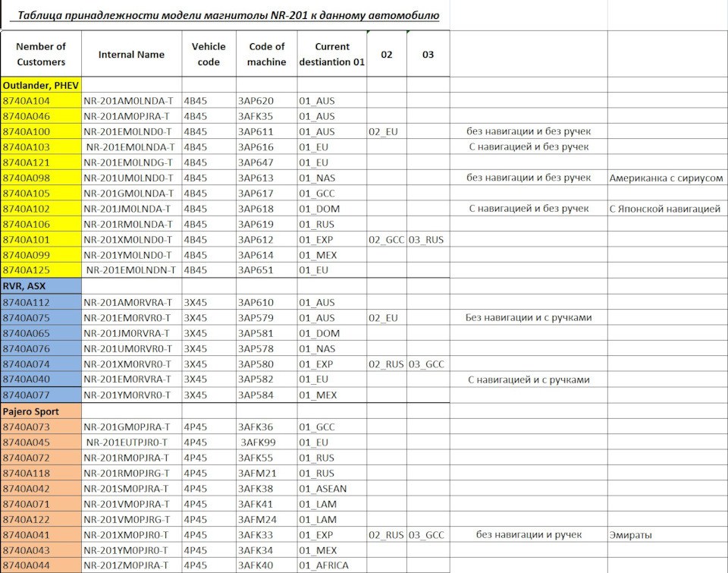Click the note 'Американка с сириусом'

(x=667, y=178)
